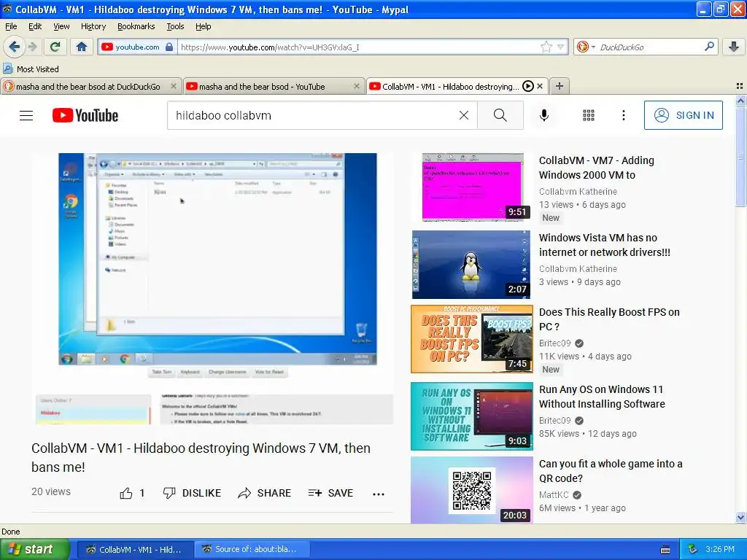Viewport: 747px width, 560px height.
Task: Open the YouTube apps grid icon
Action: 589,115
